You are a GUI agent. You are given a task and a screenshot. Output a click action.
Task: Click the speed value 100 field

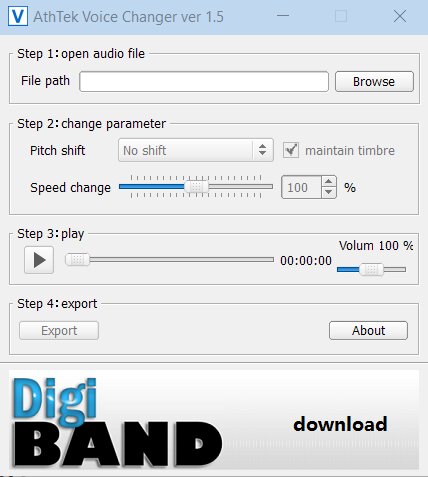[x=302, y=187]
